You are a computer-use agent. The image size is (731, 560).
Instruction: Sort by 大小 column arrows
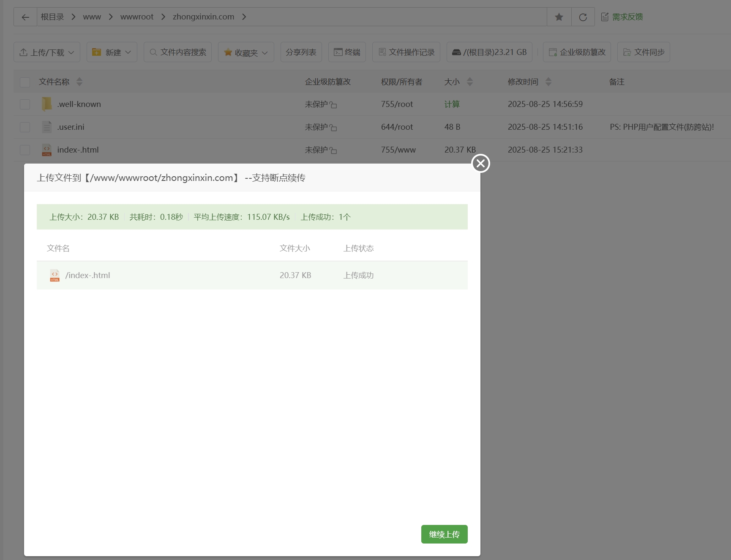coord(470,82)
